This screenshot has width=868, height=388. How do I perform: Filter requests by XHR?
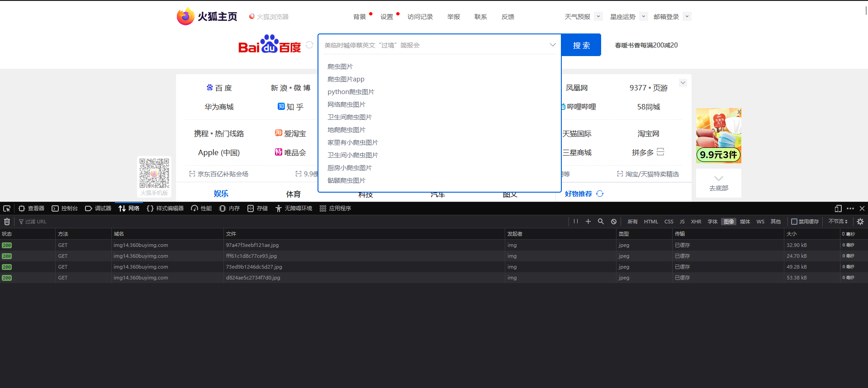click(696, 222)
